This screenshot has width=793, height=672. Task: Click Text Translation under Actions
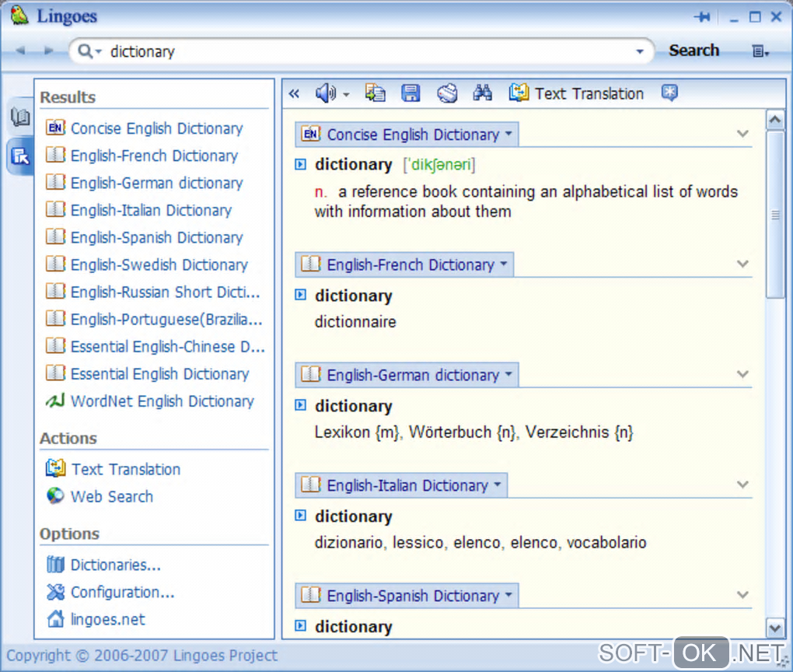click(x=114, y=469)
